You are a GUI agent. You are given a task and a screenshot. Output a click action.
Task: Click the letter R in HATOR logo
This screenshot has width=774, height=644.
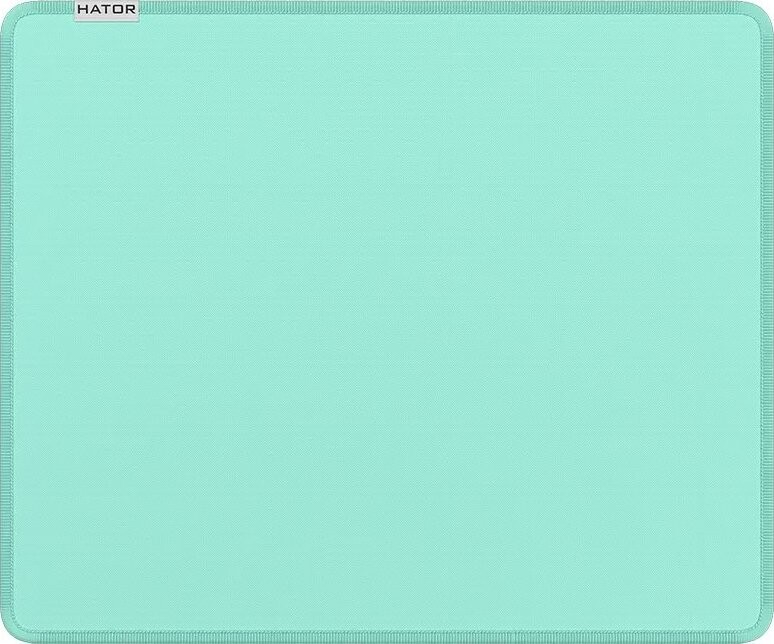click(x=130, y=11)
